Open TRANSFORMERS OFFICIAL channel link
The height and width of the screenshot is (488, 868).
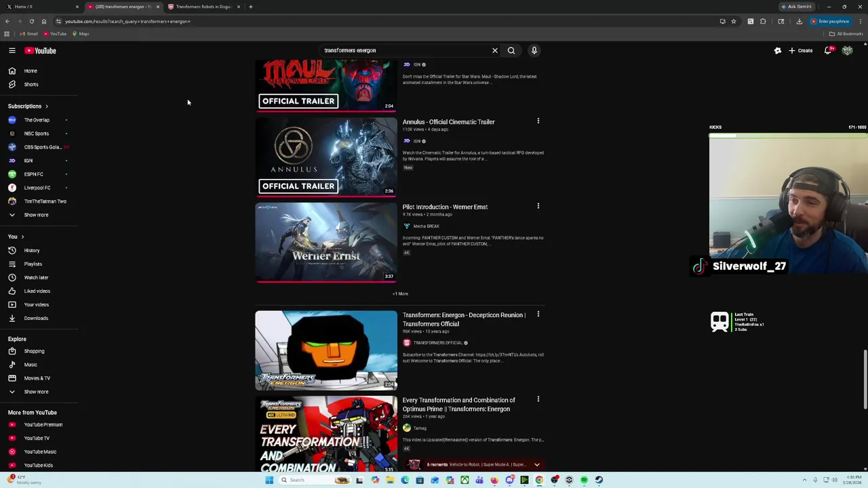point(437,343)
